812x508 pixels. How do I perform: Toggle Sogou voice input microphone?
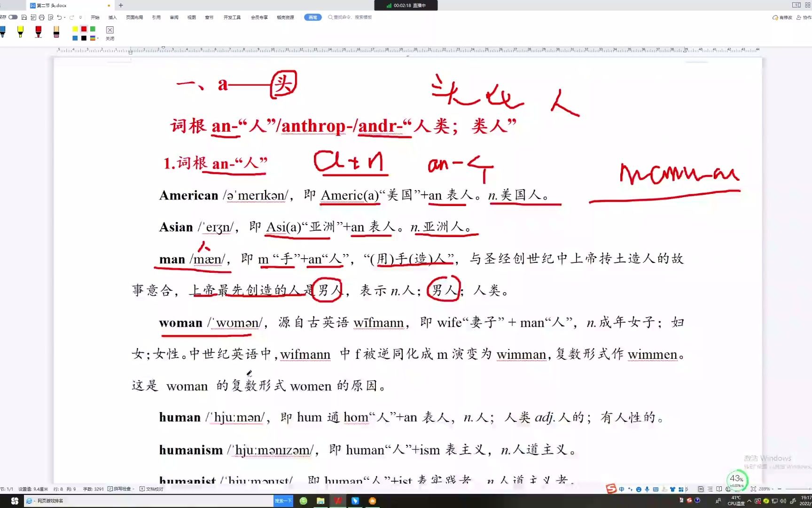click(x=647, y=489)
